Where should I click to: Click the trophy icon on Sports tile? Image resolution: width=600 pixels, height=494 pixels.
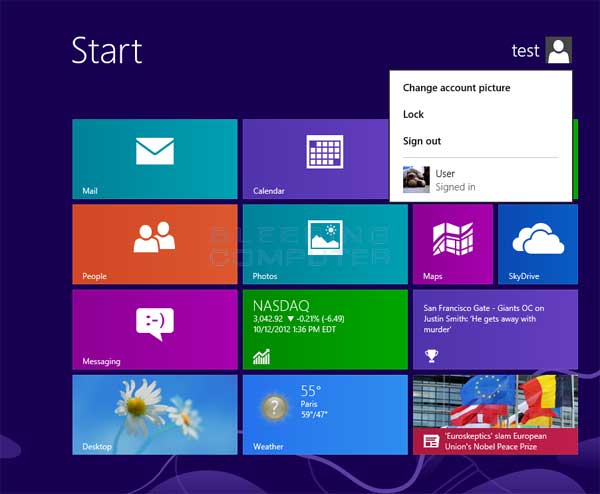click(432, 356)
